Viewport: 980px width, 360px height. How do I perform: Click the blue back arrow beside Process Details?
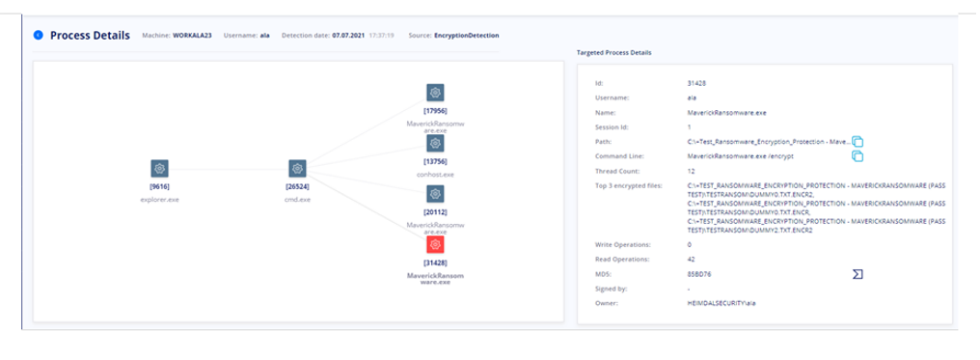tap(39, 35)
